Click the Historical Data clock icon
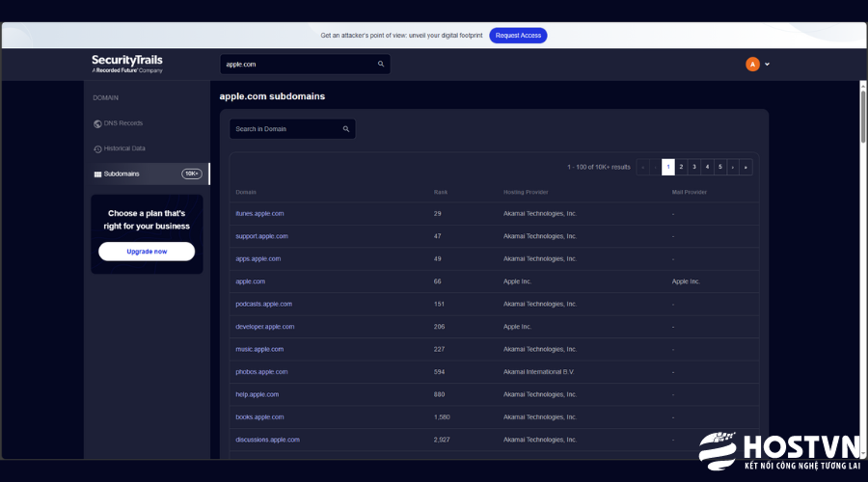 (x=97, y=148)
